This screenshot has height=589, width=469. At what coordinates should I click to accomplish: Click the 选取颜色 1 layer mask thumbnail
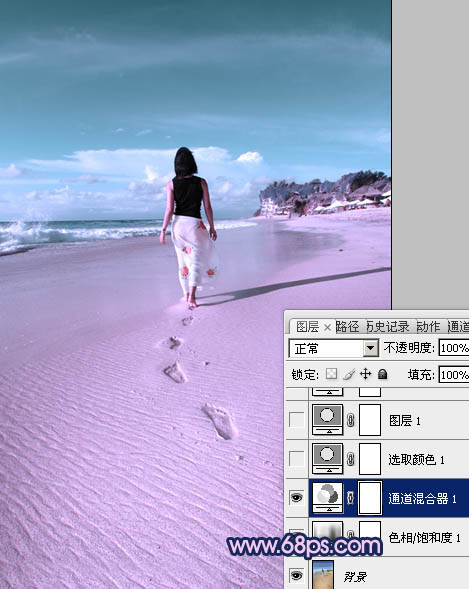click(370, 459)
